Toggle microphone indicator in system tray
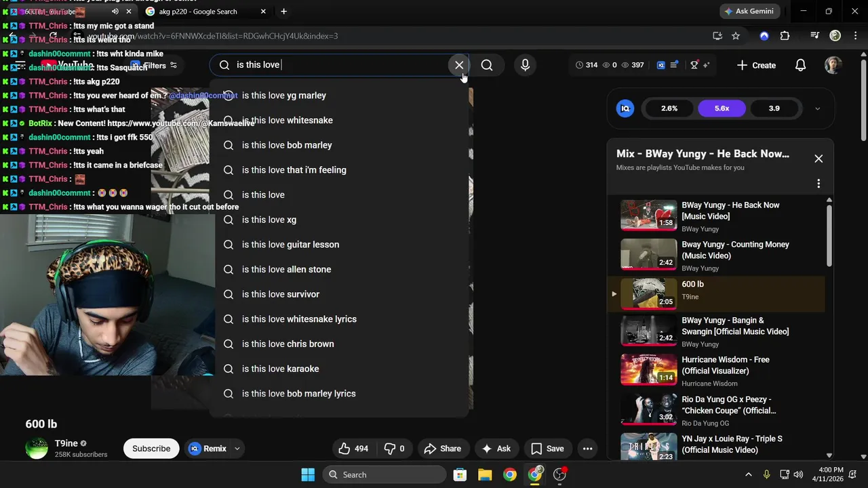This screenshot has height=488, width=868. tap(767, 474)
